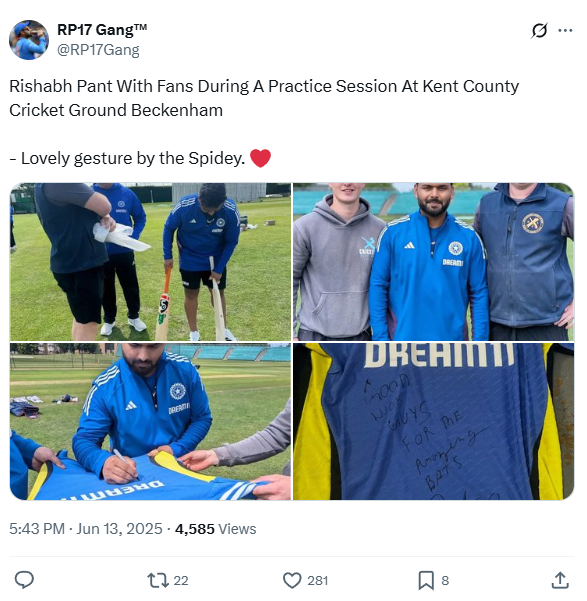This screenshot has height=601, width=587.
Task: View the 281 likes count
Action: pyautogui.click(x=317, y=580)
